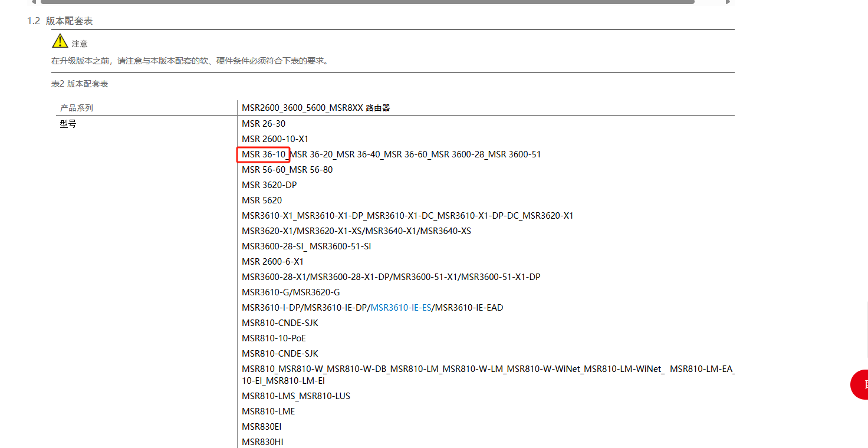Click the line starting "MSR3620-X1/MSR3620-X1-XS"
Image resolution: width=868 pixels, height=448 pixels.
pyautogui.click(x=357, y=231)
